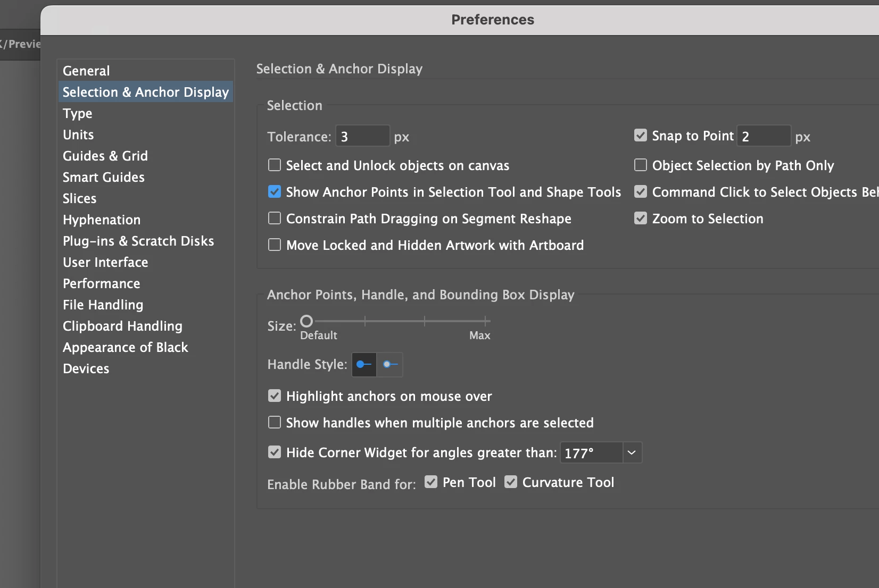This screenshot has width=879, height=588.
Task: Select the hollow handle style icon
Action: click(390, 365)
